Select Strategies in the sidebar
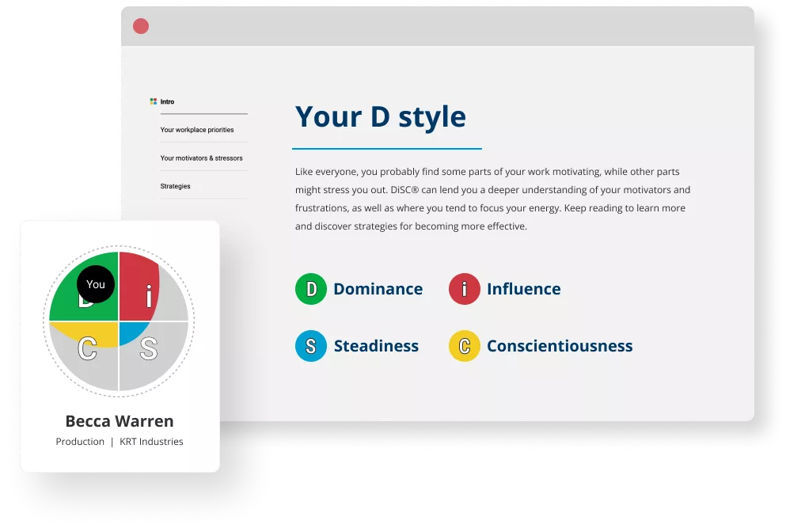The width and height of the screenshot is (786, 532). (175, 186)
